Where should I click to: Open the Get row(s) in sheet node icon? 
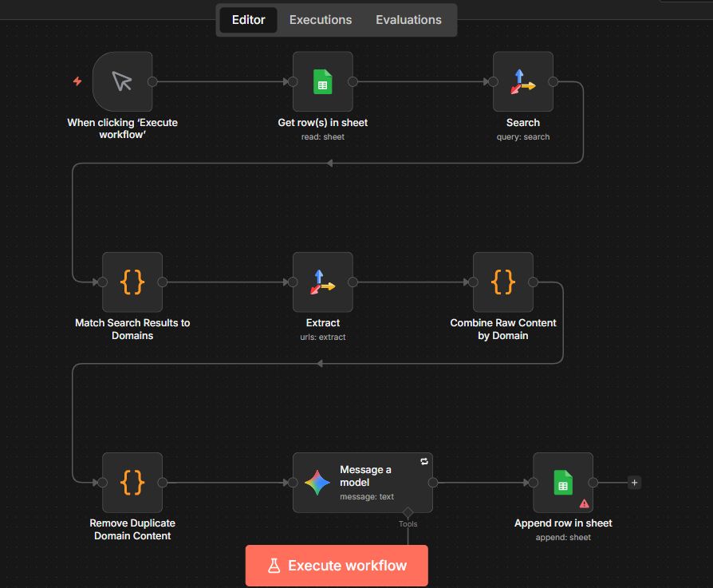pyautogui.click(x=323, y=81)
